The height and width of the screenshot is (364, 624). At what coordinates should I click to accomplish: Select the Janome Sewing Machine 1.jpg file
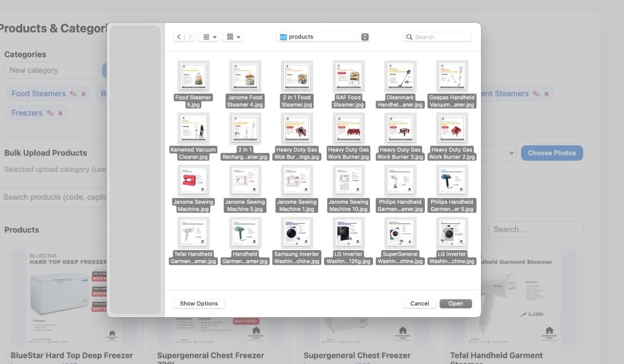(296, 180)
